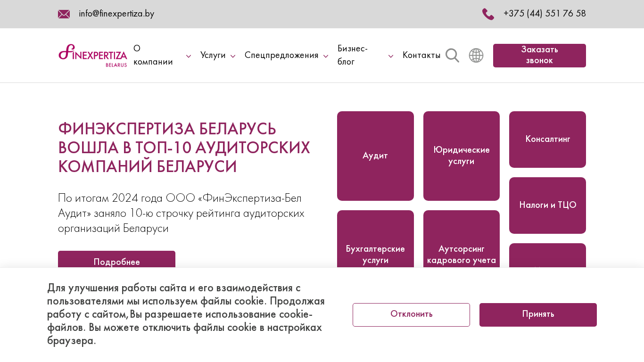Decline cookies with Отклонить button
Viewport: 644px width, 362px height.
(411, 315)
